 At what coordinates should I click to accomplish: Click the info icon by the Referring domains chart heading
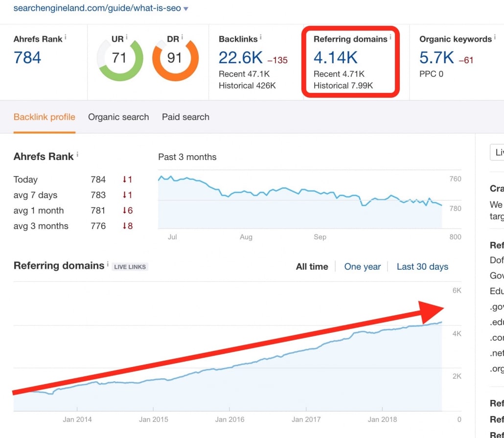point(108,264)
